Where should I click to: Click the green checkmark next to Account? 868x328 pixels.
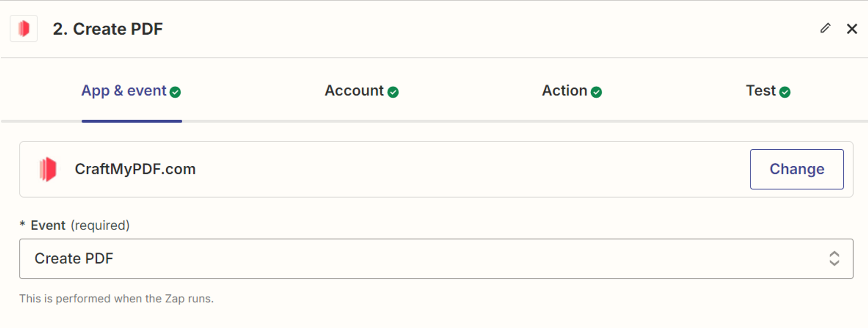coord(394,92)
